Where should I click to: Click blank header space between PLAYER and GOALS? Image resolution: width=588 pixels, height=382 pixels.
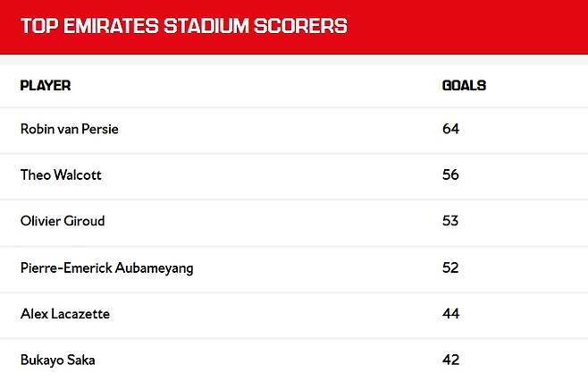click(259, 86)
